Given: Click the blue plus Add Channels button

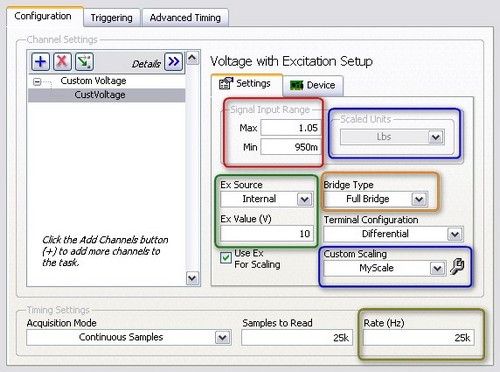Looking at the screenshot, I should [x=40, y=62].
